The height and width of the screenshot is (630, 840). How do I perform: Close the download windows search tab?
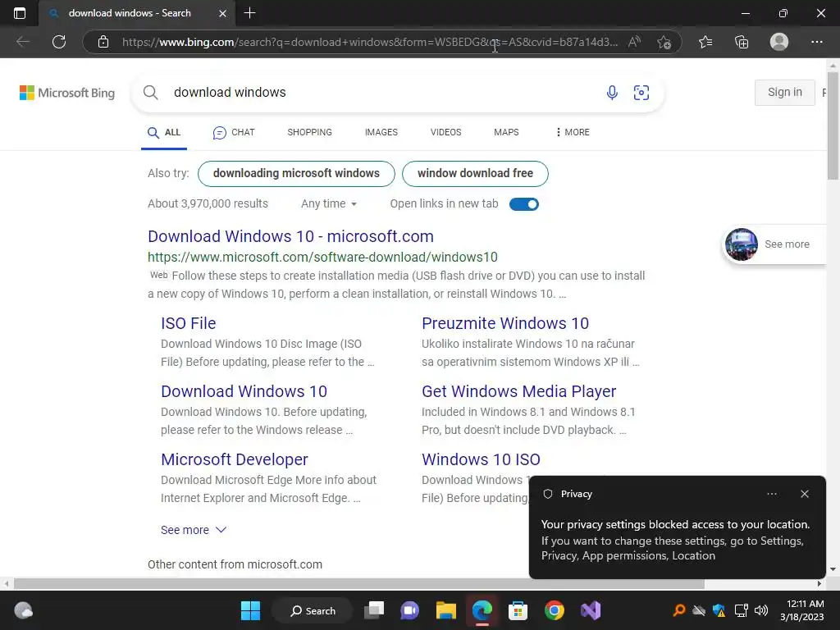coord(223,13)
